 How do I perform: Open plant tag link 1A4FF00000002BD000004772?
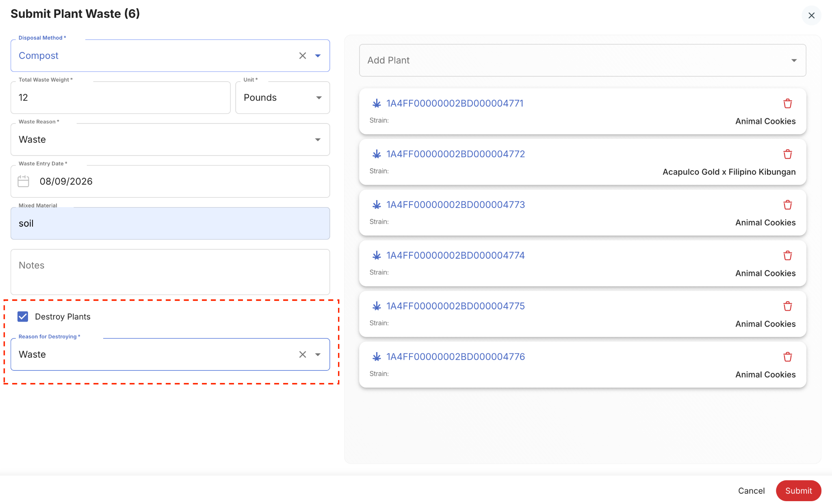(455, 154)
